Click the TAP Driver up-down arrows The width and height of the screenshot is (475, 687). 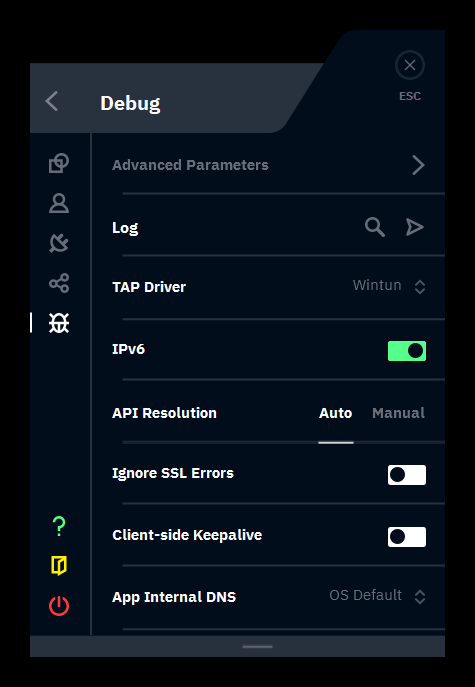tap(420, 287)
